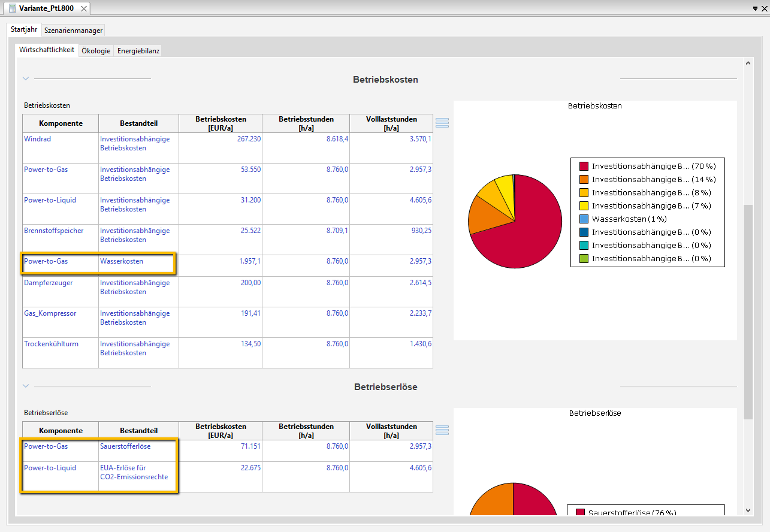Click the Trockenkühlturm cell
The image size is (770, 532).
tap(61, 353)
